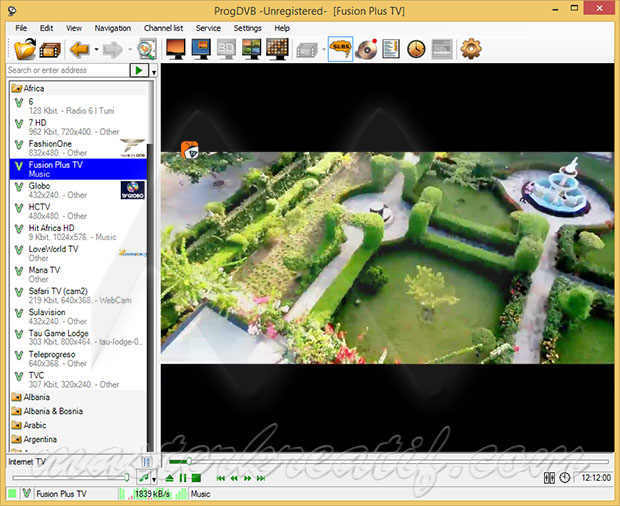620x506 pixels.
Task: Open the program guide list icon
Action: 391,49
